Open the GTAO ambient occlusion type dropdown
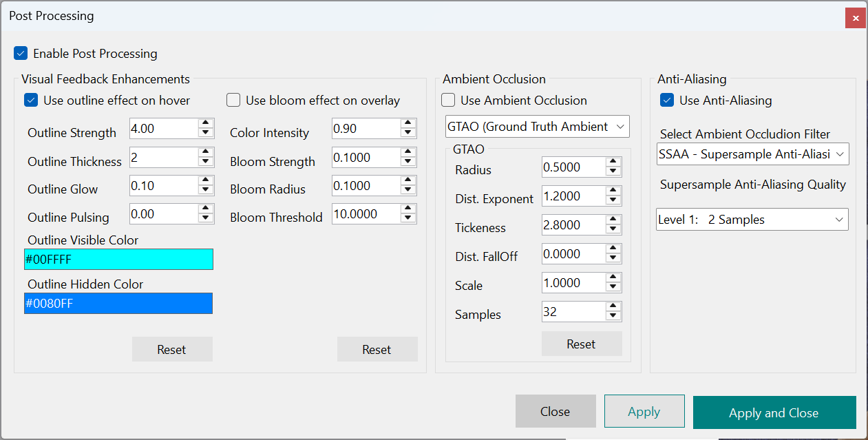 pyautogui.click(x=538, y=126)
